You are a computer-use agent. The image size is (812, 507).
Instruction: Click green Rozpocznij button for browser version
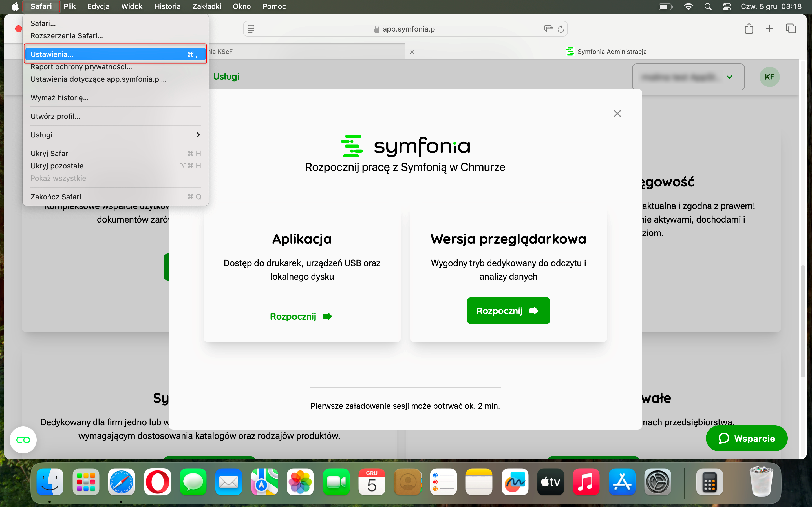508,310
